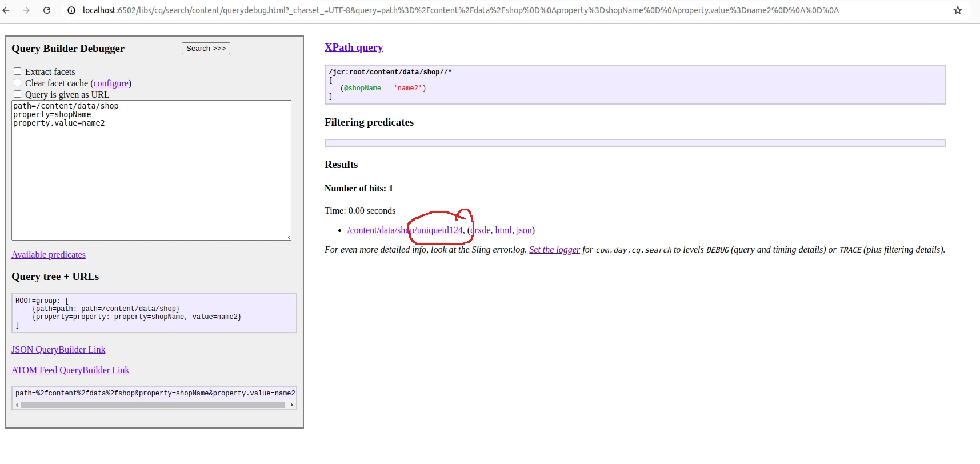Image resolution: width=980 pixels, height=464 pixels.
Task: Open result /content/data/shop/uniqueid124
Action: 405,230
